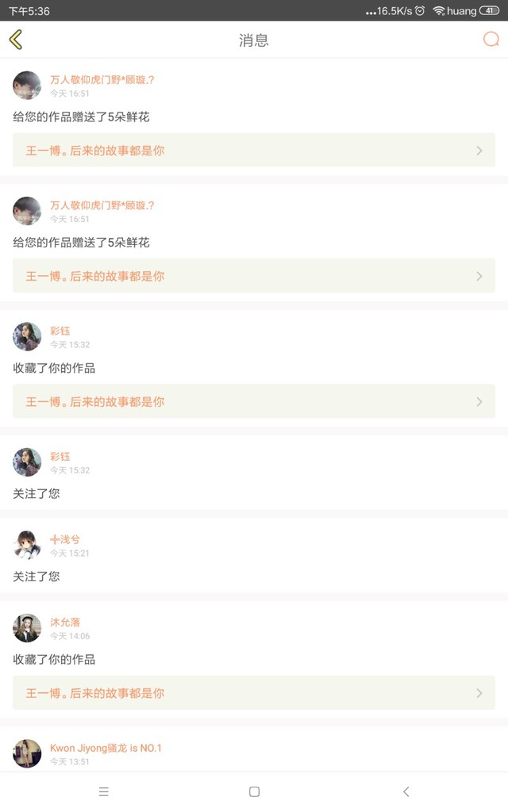Open 卡浅兮's 关注了您 follow notification

point(37,576)
